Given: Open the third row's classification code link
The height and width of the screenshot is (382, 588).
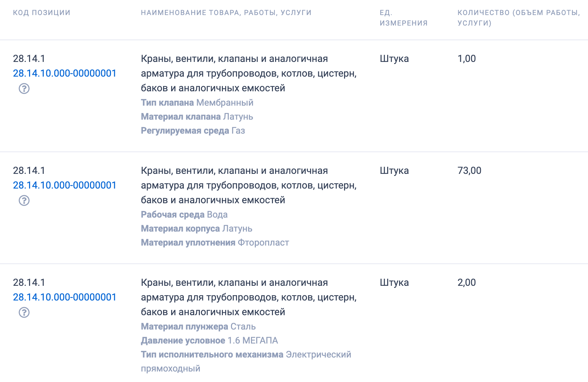Looking at the screenshot, I should [64, 297].
